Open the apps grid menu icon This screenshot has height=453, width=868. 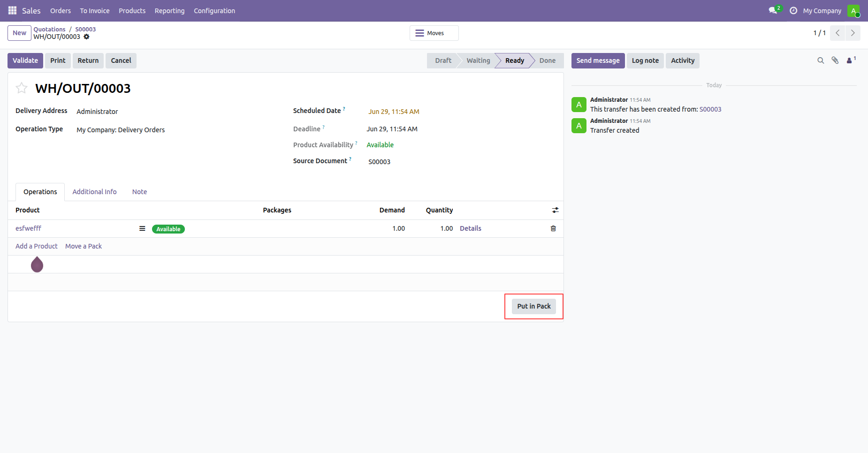click(x=12, y=10)
